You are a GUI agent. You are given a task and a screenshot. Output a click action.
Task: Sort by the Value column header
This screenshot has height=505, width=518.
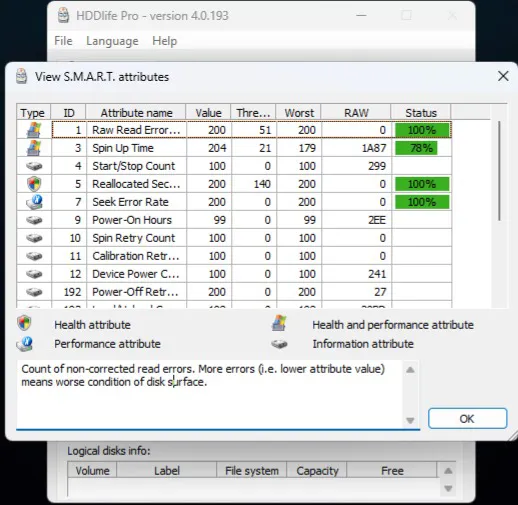[x=208, y=113]
